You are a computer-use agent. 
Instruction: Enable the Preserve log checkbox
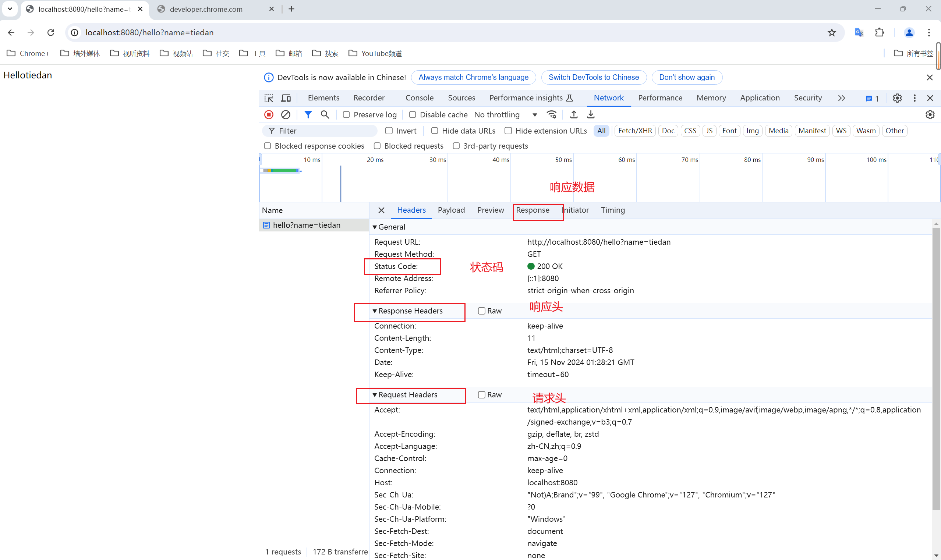(346, 115)
